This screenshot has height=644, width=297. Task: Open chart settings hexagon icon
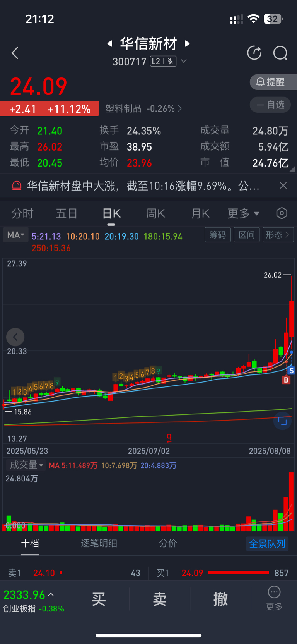pyautogui.click(x=282, y=213)
